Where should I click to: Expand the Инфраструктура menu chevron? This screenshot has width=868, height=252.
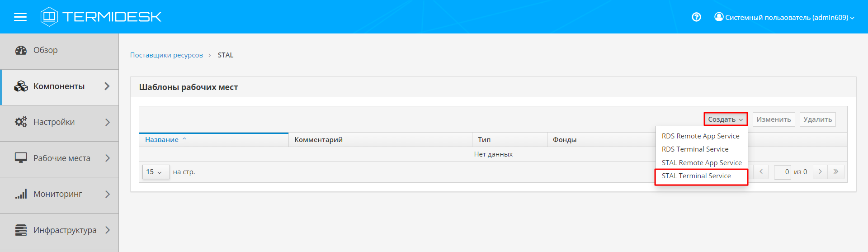tap(107, 230)
